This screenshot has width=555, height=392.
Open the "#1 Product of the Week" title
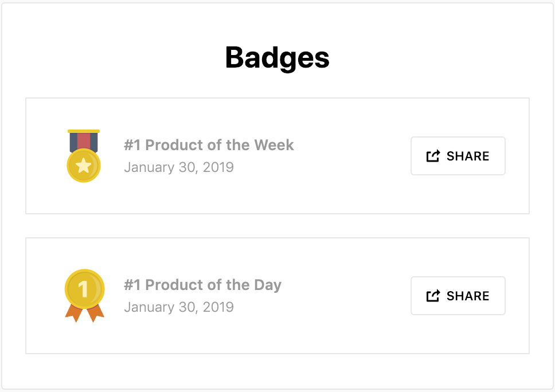[x=209, y=145]
